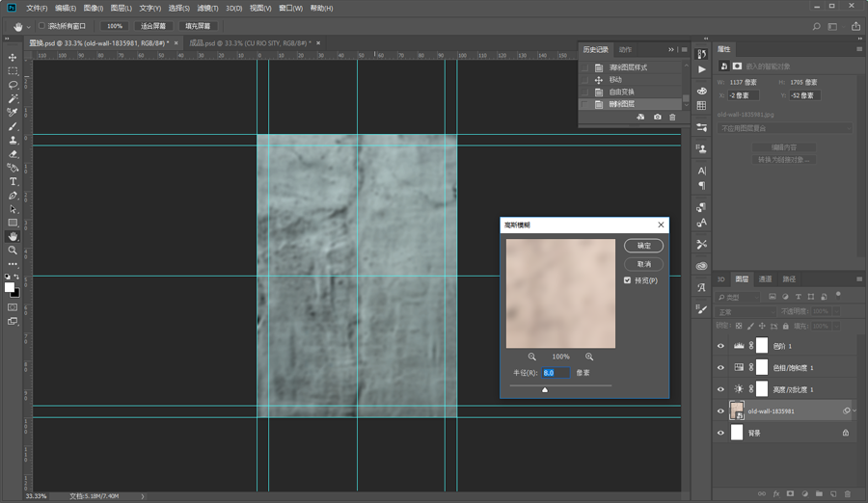This screenshot has width=868, height=503.
Task: Click the 取消 button in the blur dialog
Action: 643,263
